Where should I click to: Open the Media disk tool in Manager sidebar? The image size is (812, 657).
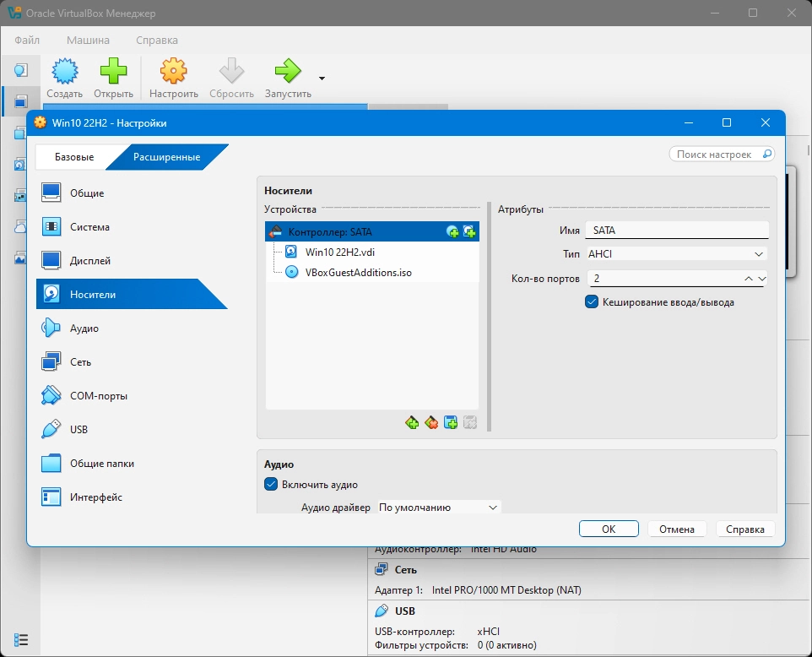click(20, 165)
